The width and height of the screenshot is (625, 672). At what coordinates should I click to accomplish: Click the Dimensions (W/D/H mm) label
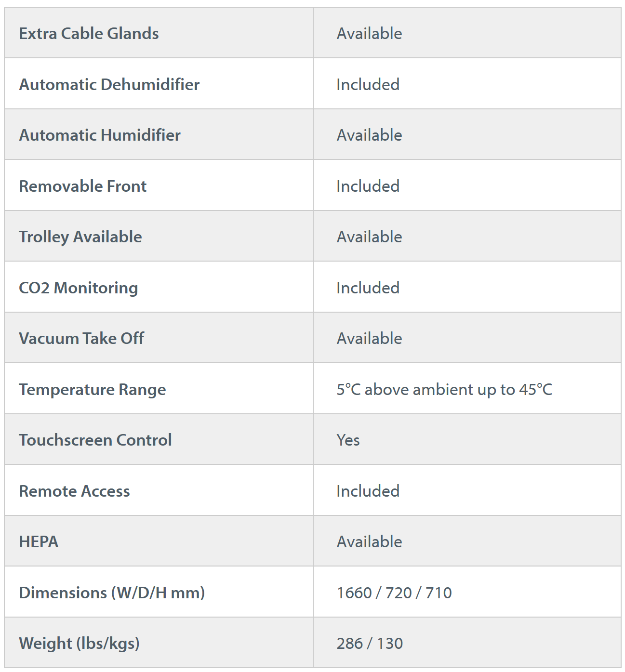[x=112, y=593]
